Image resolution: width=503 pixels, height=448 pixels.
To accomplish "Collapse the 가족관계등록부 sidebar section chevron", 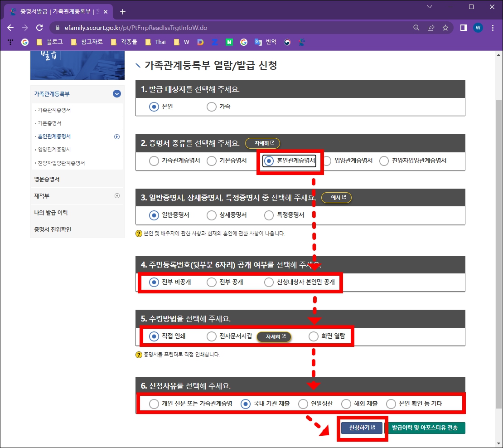I will (x=117, y=94).
